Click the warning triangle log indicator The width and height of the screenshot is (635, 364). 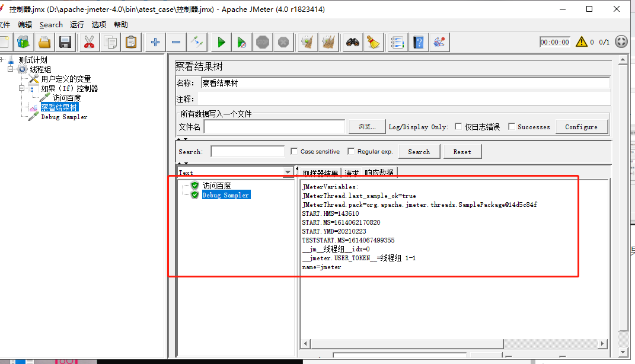(582, 41)
